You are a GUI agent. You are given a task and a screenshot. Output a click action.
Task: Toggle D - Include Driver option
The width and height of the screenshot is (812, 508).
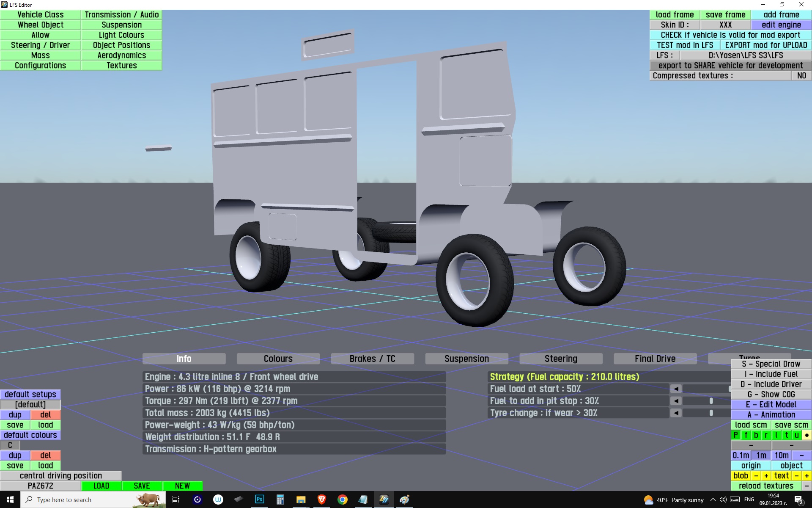771,384
